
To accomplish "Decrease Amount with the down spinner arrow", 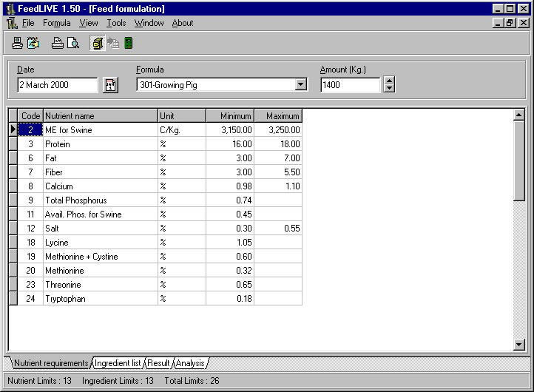I will pos(389,89).
